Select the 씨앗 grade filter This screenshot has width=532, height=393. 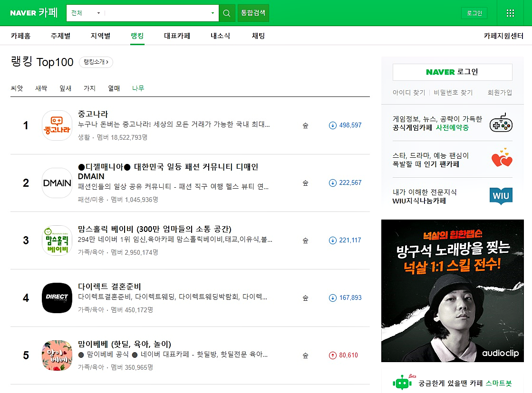coord(17,88)
